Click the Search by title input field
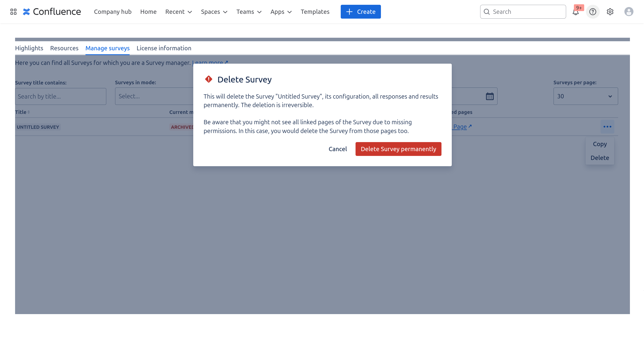The height and width of the screenshot is (340, 644). 61,96
